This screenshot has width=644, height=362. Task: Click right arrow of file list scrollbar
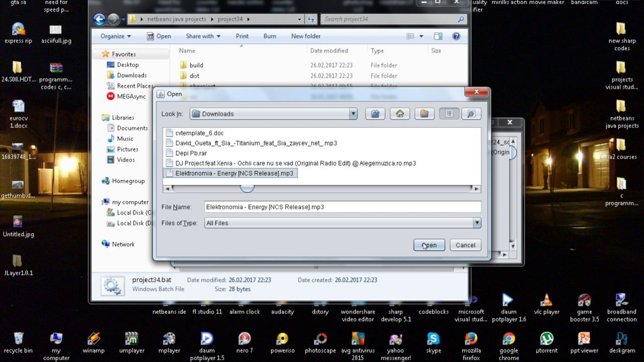tap(476, 189)
